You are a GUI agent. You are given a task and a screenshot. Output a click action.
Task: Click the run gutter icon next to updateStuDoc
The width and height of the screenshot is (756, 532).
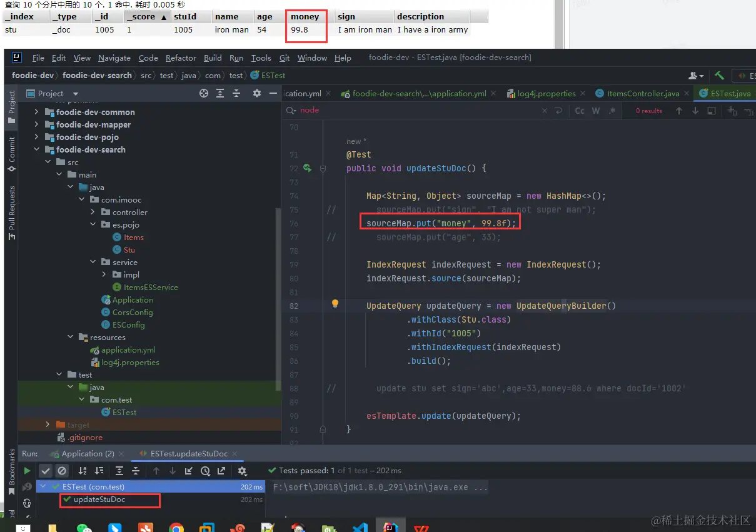click(307, 168)
